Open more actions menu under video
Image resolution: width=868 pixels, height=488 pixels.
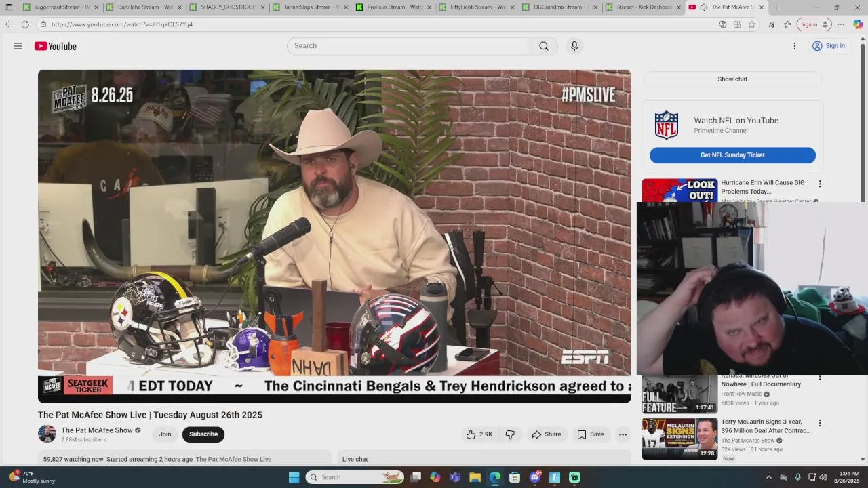623,434
